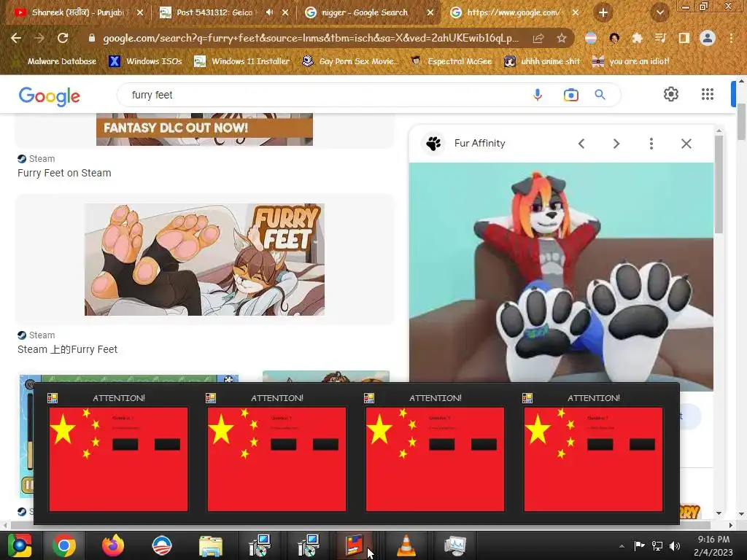Toggle the Chrome side panel icon
Image resolution: width=747 pixels, height=560 pixels.
tap(684, 38)
